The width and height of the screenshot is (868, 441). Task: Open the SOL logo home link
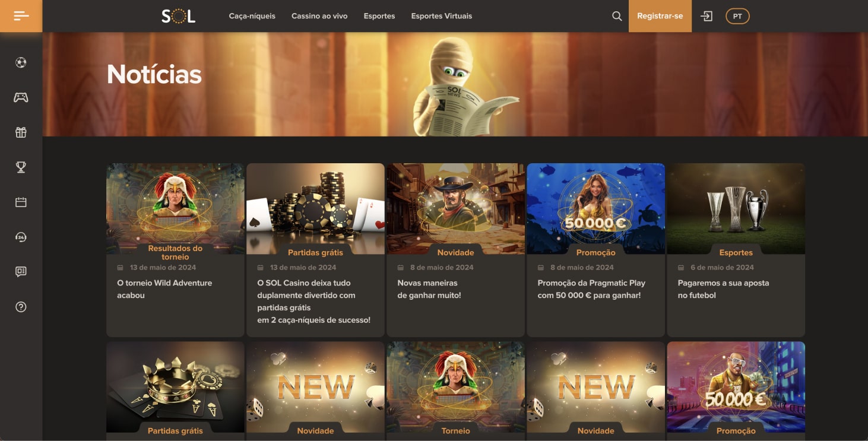(x=178, y=16)
